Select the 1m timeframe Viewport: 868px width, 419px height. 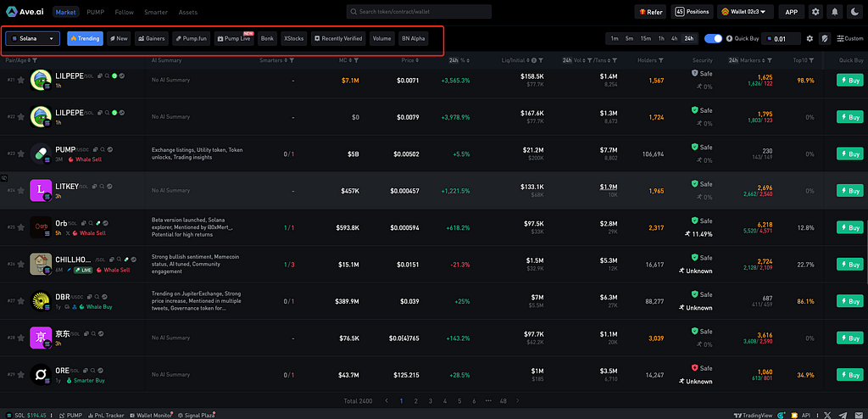tap(615, 39)
